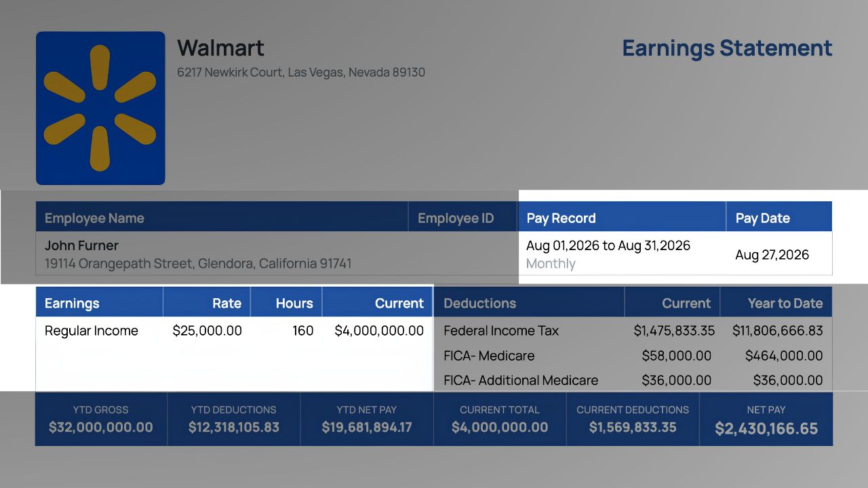The height and width of the screenshot is (488, 868).
Task: Click the YTD GROSS label
Action: tap(100, 410)
